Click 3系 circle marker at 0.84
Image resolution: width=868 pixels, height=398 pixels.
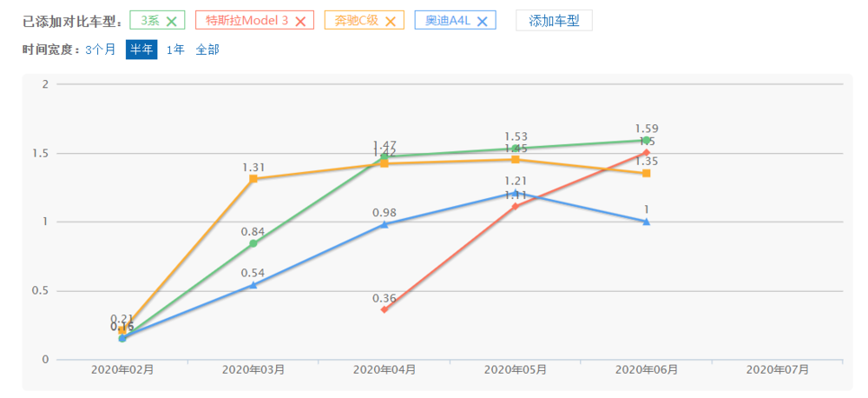pyautogui.click(x=253, y=243)
